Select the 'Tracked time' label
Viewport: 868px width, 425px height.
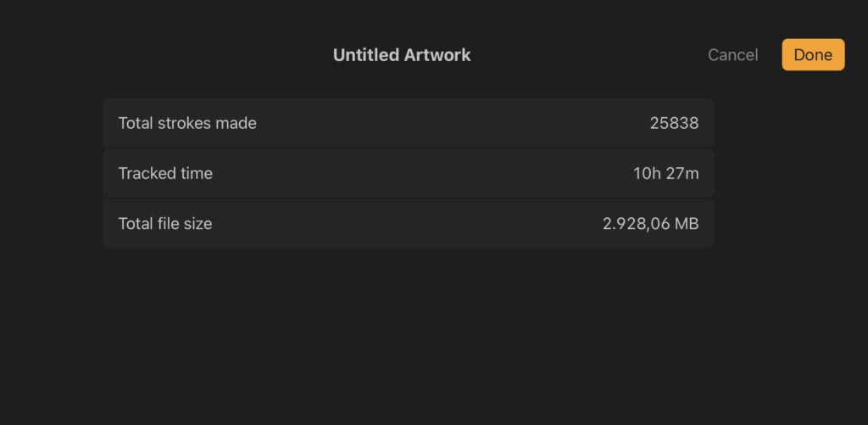point(165,173)
